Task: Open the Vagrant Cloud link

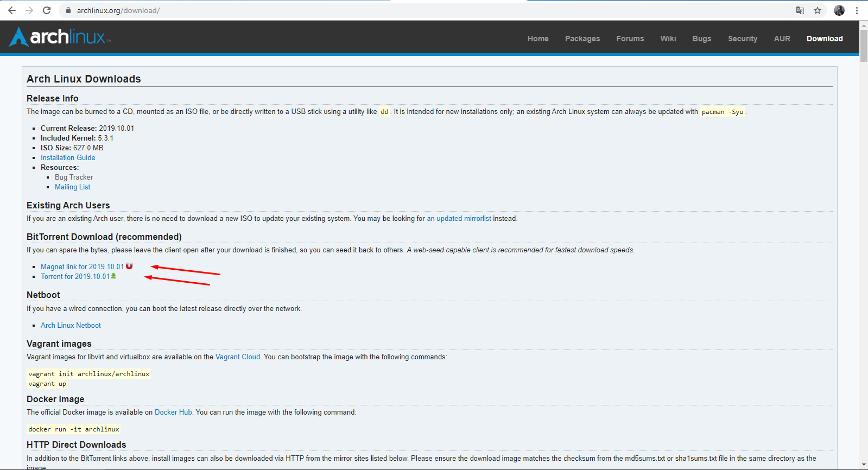Action: point(238,357)
